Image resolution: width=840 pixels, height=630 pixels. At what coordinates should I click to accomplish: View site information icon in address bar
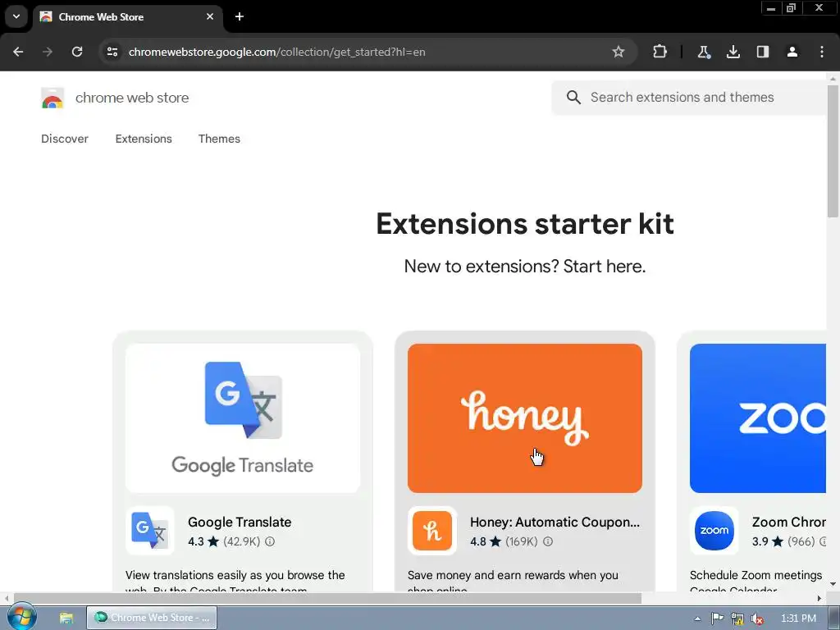[x=112, y=52]
